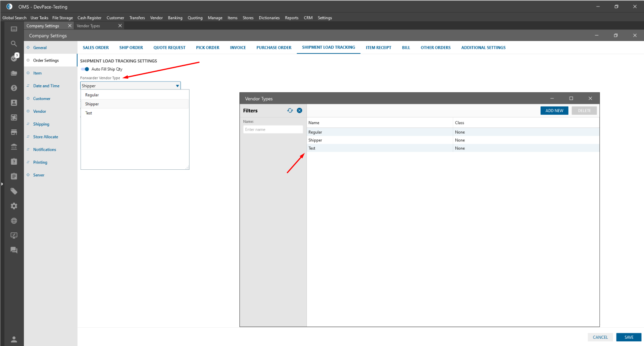The image size is (644, 346).
Task: Open the Dictionaries menu
Action: pyautogui.click(x=269, y=18)
